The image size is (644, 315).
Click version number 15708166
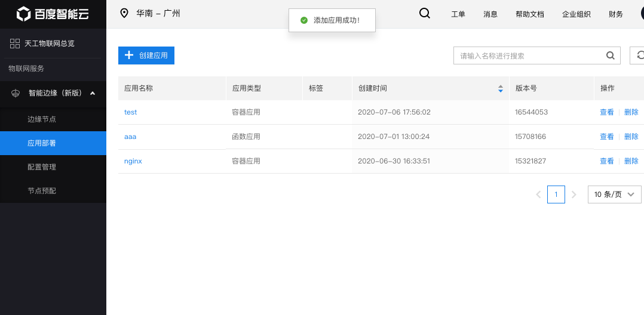[x=530, y=137]
